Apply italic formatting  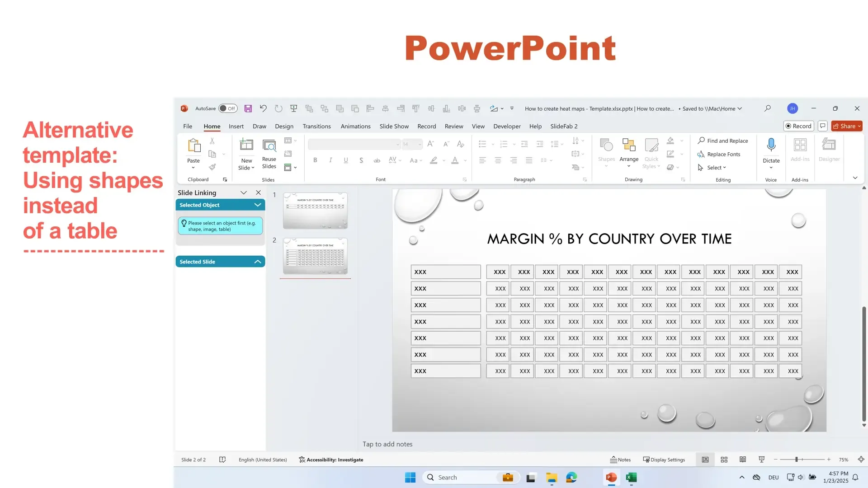pyautogui.click(x=330, y=160)
